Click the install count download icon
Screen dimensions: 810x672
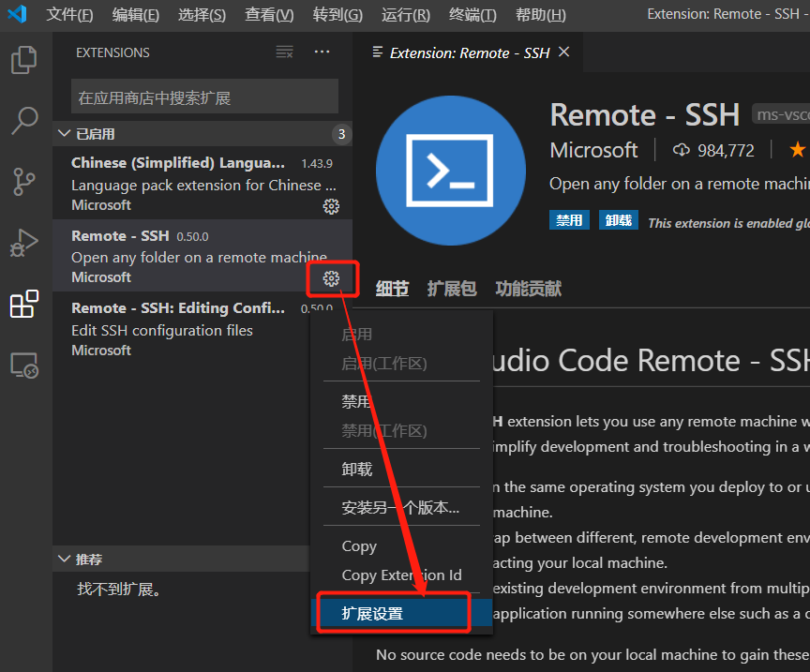(x=682, y=150)
